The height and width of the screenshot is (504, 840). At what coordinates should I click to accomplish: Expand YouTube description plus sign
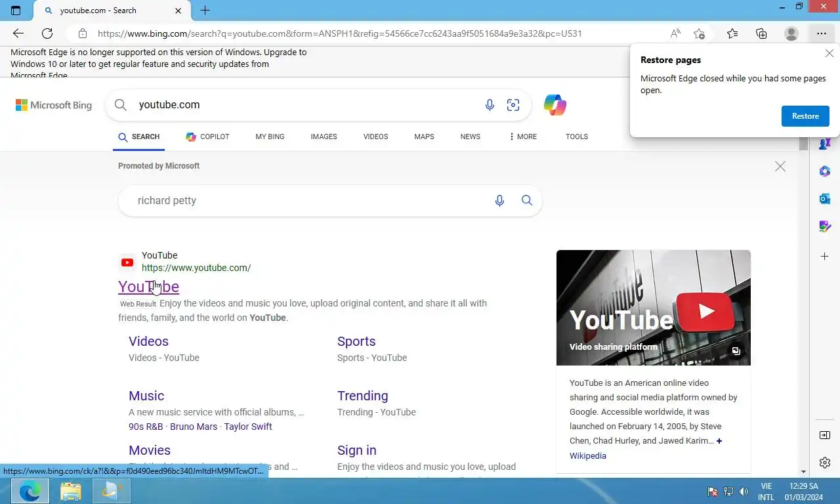tap(719, 441)
